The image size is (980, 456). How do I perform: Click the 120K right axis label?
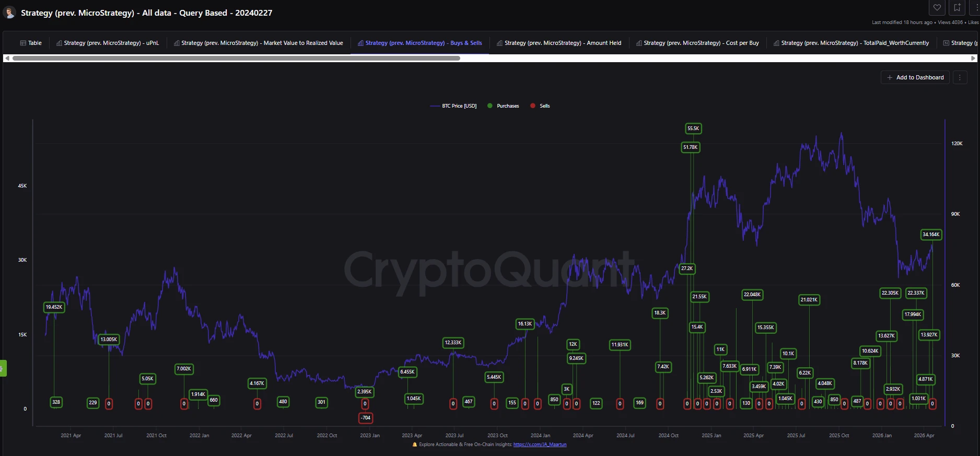click(x=957, y=144)
